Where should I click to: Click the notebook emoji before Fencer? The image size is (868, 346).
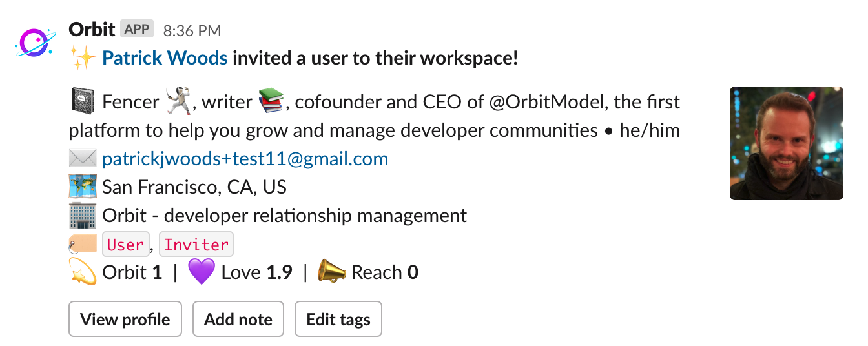(x=83, y=102)
